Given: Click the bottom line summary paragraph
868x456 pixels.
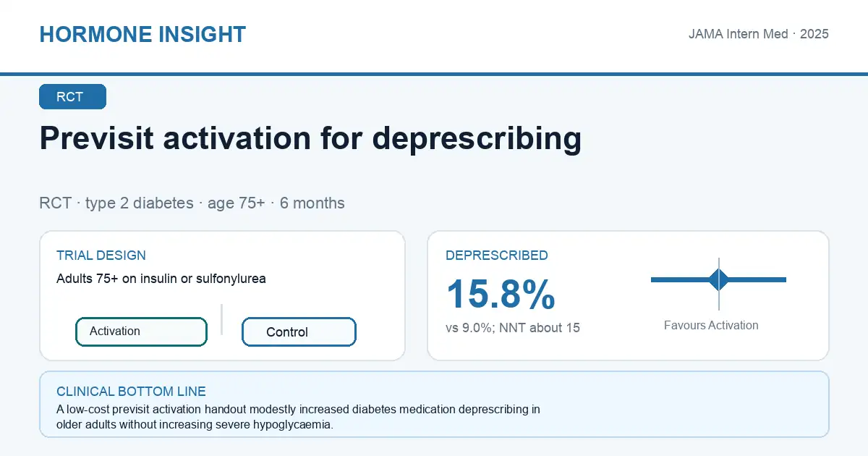Looking at the screenshot, I should [298, 417].
